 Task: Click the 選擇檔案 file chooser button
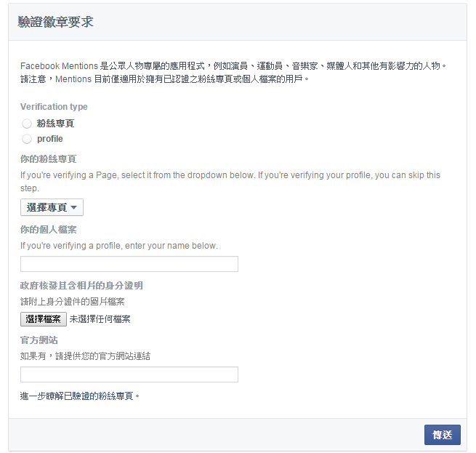pos(44,319)
